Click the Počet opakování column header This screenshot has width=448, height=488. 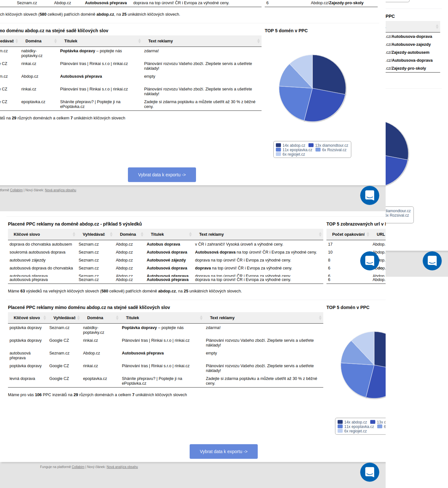pyautogui.click(x=348, y=234)
